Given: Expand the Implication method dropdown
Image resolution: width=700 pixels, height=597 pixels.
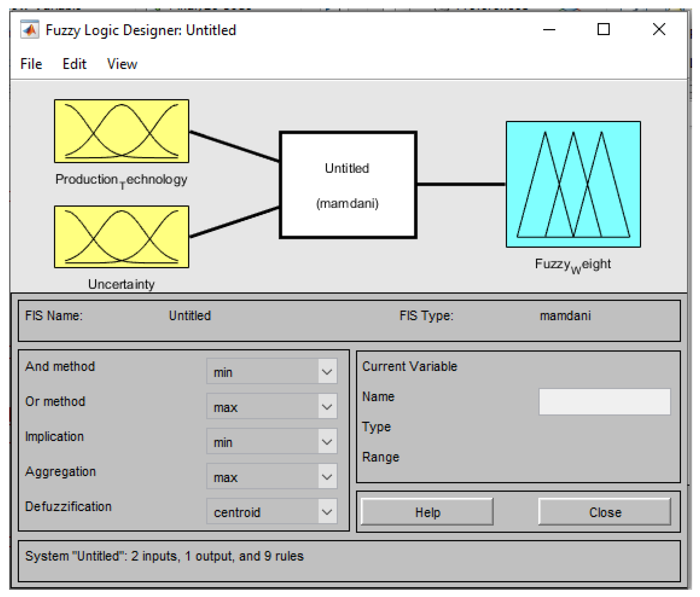Looking at the screenshot, I should 272,441.
